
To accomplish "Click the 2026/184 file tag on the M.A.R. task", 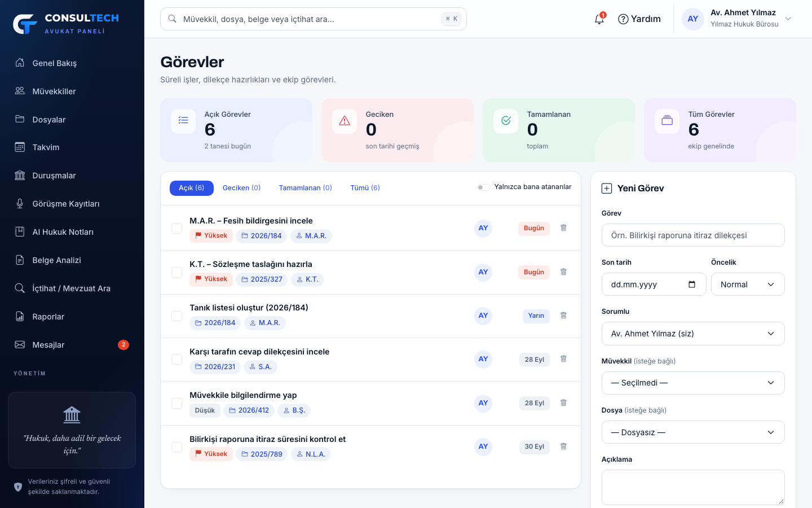I will click(262, 236).
